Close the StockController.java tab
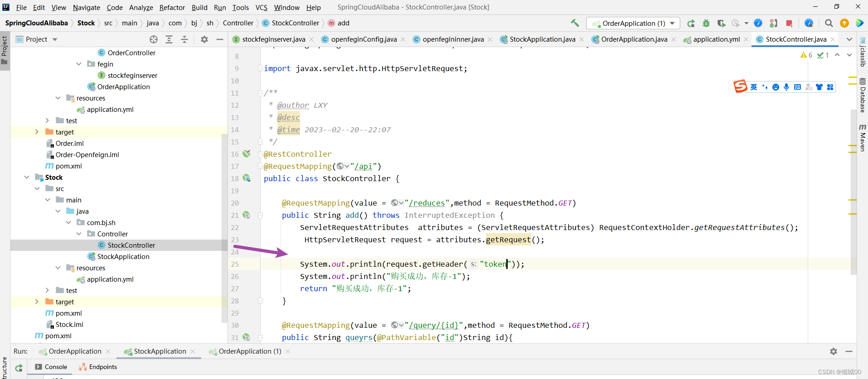 click(833, 39)
